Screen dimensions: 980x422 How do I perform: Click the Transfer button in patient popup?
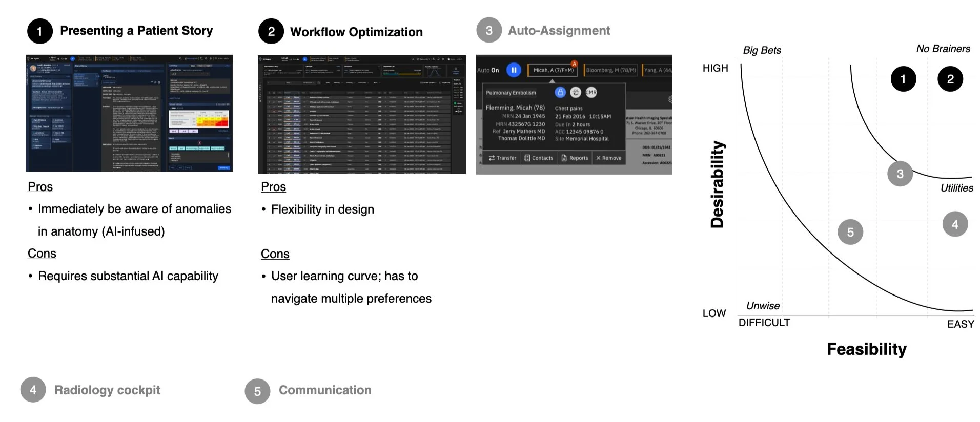point(502,158)
